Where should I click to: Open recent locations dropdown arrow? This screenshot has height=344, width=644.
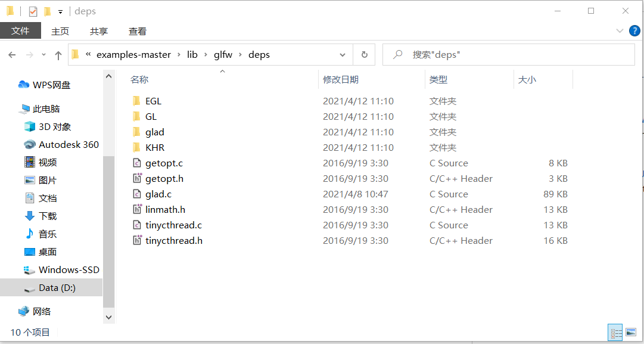click(x=44, y=55)
